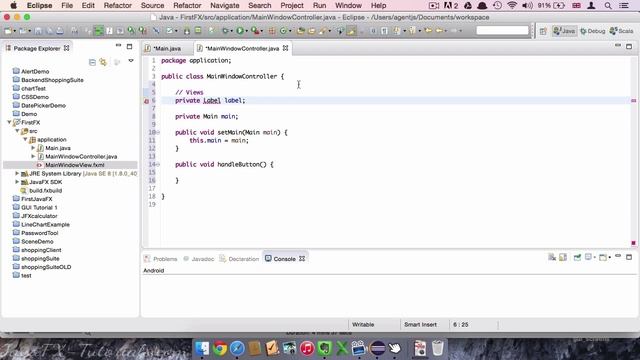This screenshot has width=640, height=360.
Task: Open iTunes from the Dock
Action: click(307, 348)
